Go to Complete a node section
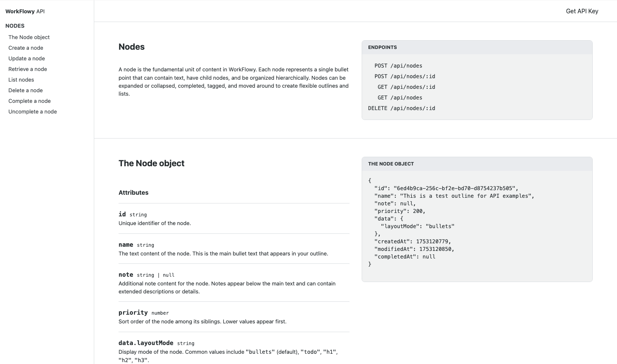 [x=30, y=101]
